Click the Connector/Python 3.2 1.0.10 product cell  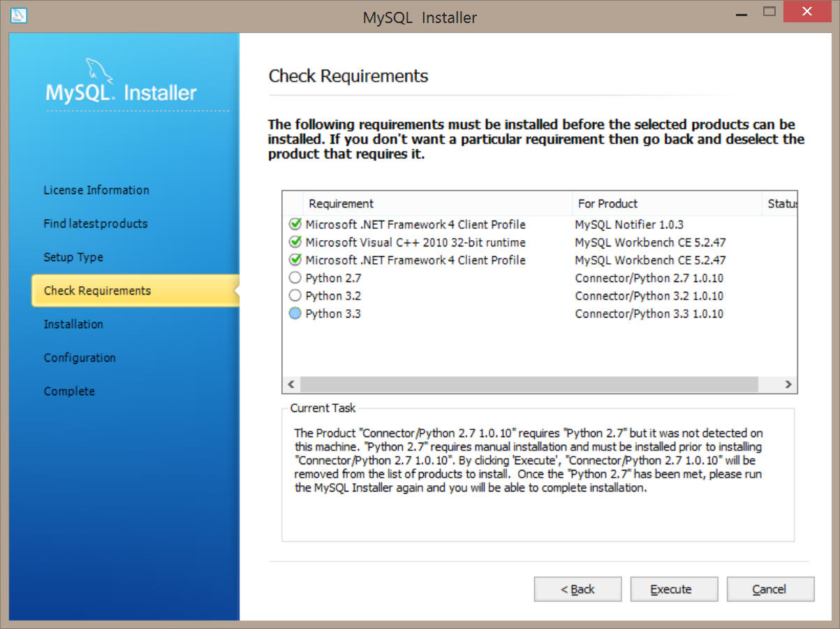[649, 296]
